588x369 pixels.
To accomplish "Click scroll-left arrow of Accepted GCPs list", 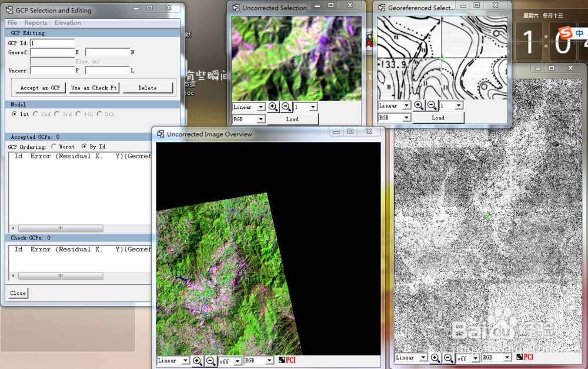I will pos(14,228).
